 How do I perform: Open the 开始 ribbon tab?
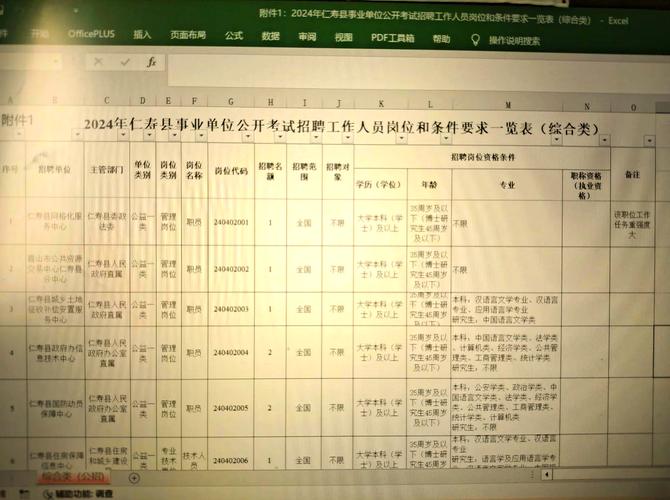(40, 34)
